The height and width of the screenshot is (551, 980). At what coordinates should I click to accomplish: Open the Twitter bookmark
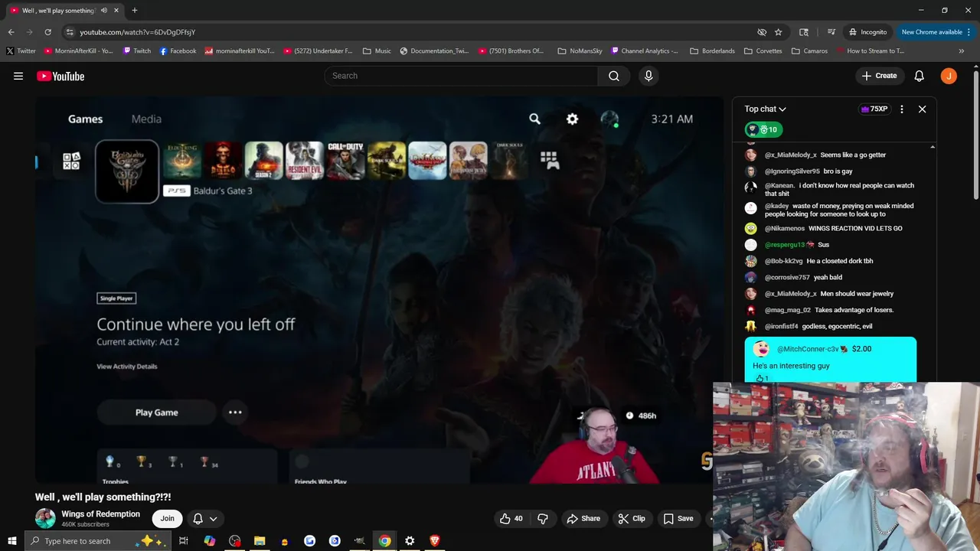click(x=21, y=51)
